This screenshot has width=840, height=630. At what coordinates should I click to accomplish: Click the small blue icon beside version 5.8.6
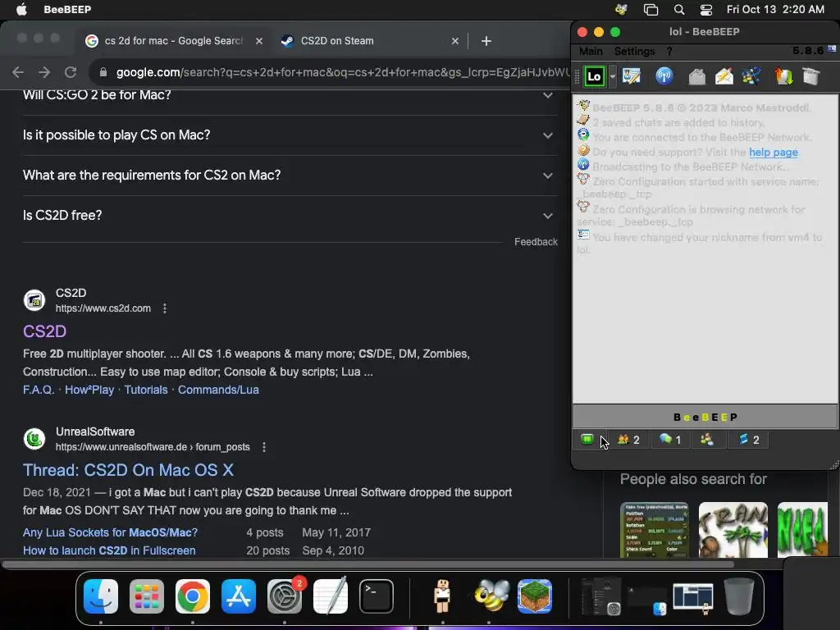tap(832, 48)
